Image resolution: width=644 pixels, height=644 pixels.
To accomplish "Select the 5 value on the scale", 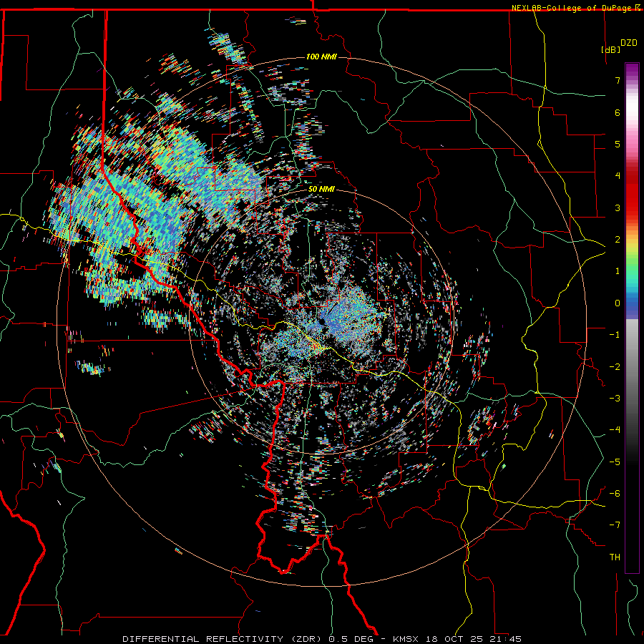I will pyautogui.click(x=618, y=144).
